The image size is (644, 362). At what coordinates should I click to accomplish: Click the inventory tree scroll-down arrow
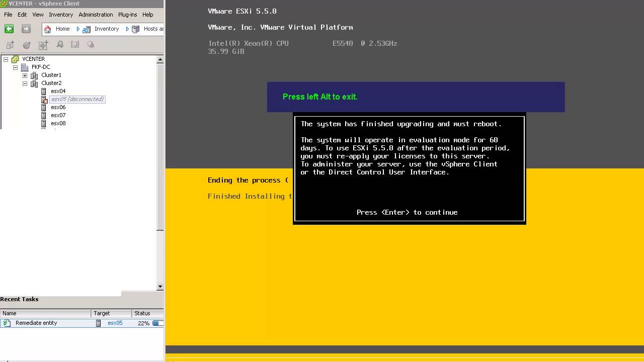160,287
